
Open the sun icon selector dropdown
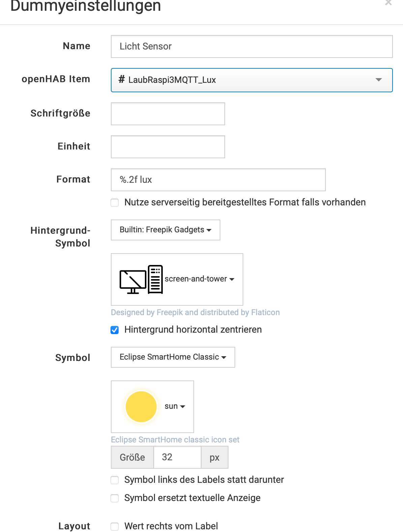(175, 406)
